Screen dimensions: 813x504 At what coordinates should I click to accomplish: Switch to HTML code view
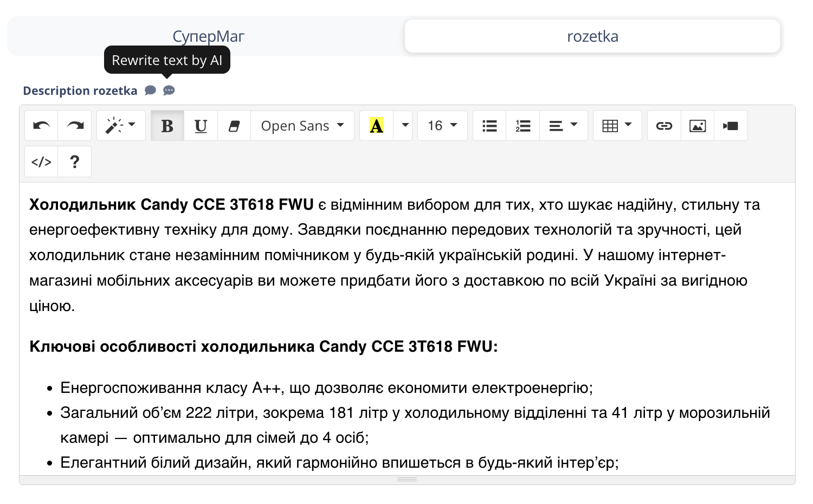41,161
